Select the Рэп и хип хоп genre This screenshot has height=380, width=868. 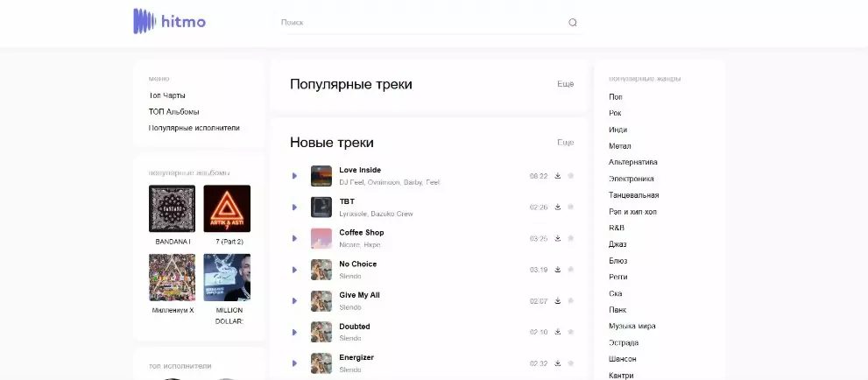click(x=632, y=212)
